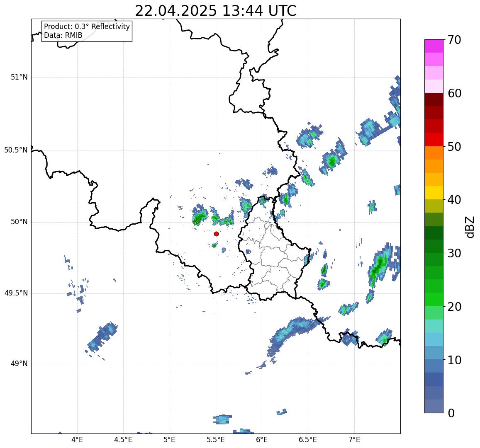Click the 51°N latitude label

pos(19,77)
